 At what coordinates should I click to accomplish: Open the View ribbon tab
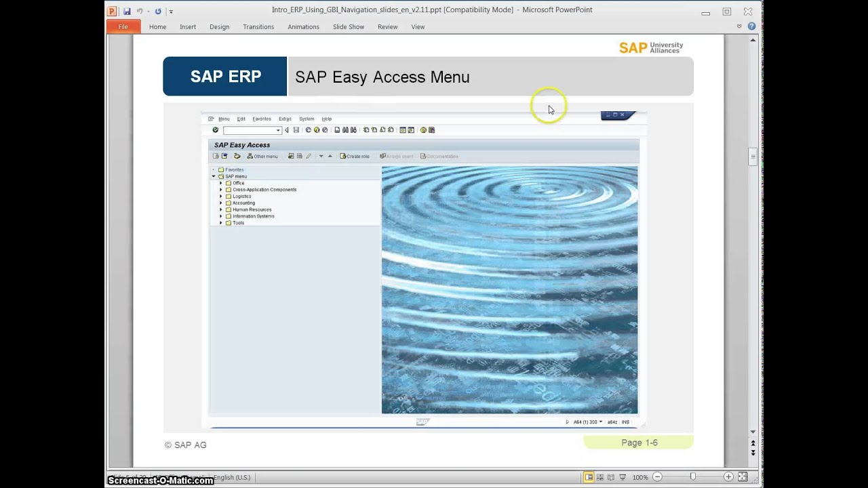418,26
